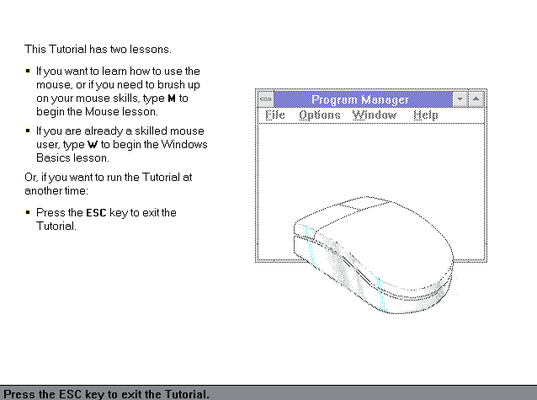537x400 pixels.
Task: Click the mouse illustration
Action: click(374, 255)
